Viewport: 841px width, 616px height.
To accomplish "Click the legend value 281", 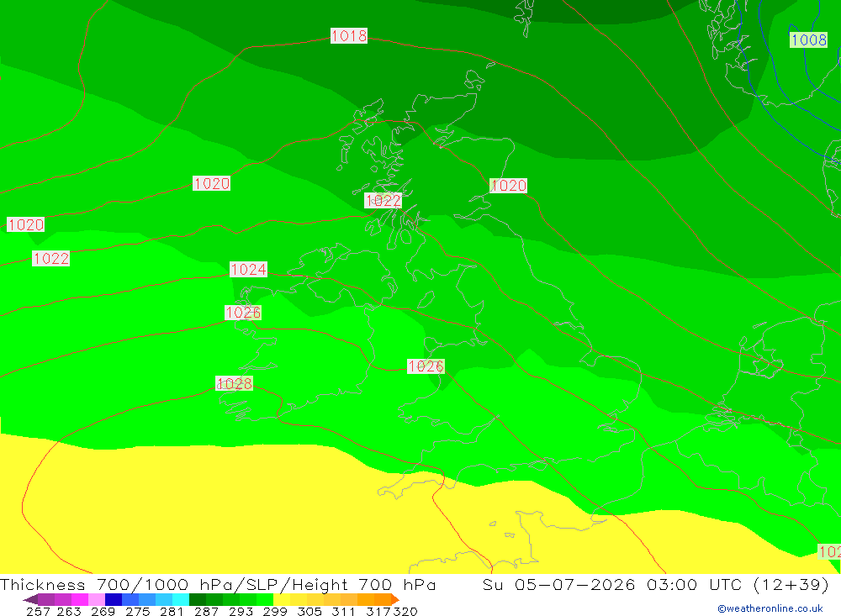I will click(x=172, y=611).
